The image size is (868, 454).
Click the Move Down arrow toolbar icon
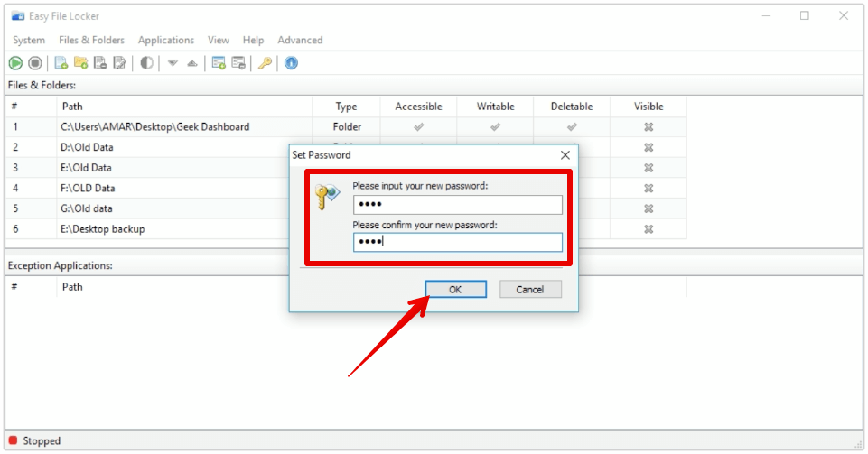pos(173,63)
